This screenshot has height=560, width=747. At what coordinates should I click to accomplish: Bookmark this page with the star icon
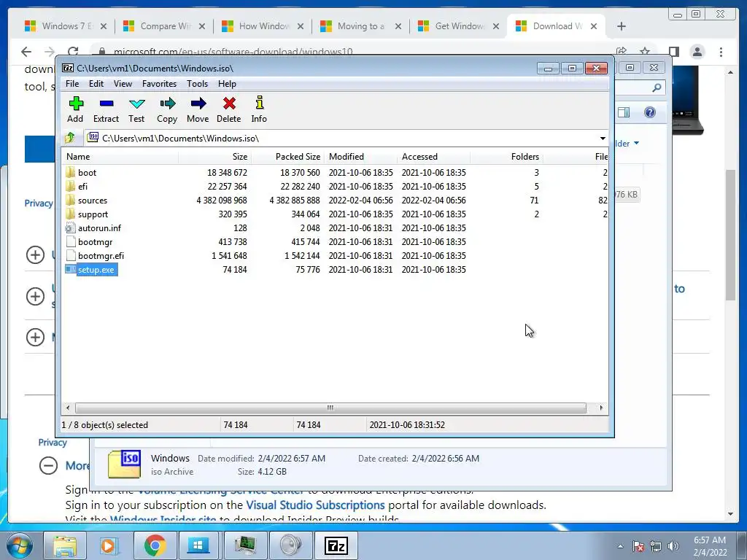(x=645, y=52)
